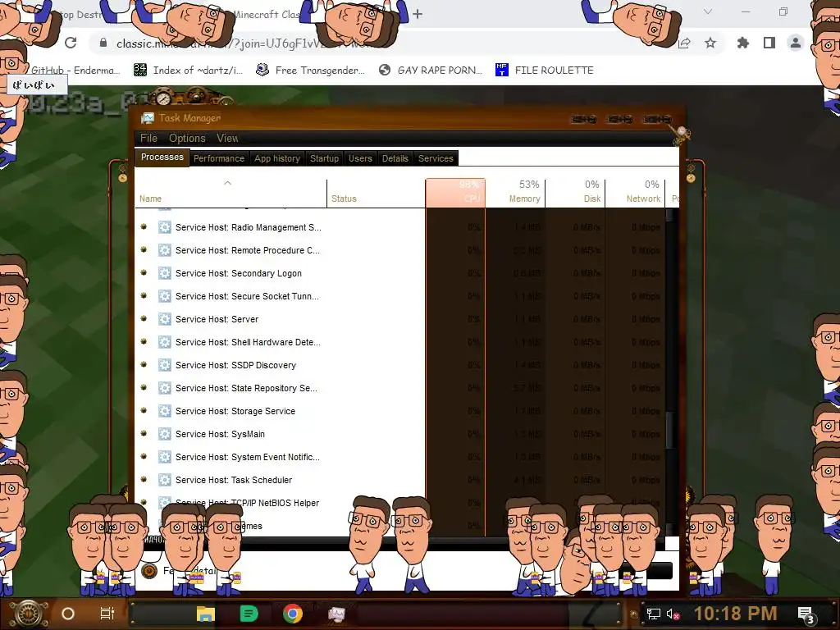Viewport: 840px width, 630px height.
Task: Open the steampunk Start button
Action: click(27, 614)
